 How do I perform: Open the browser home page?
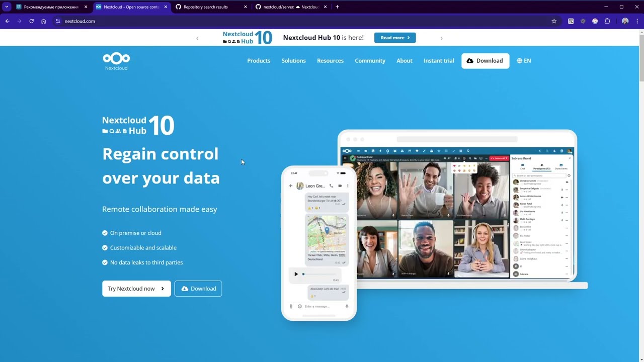click(x=43, y=21)
